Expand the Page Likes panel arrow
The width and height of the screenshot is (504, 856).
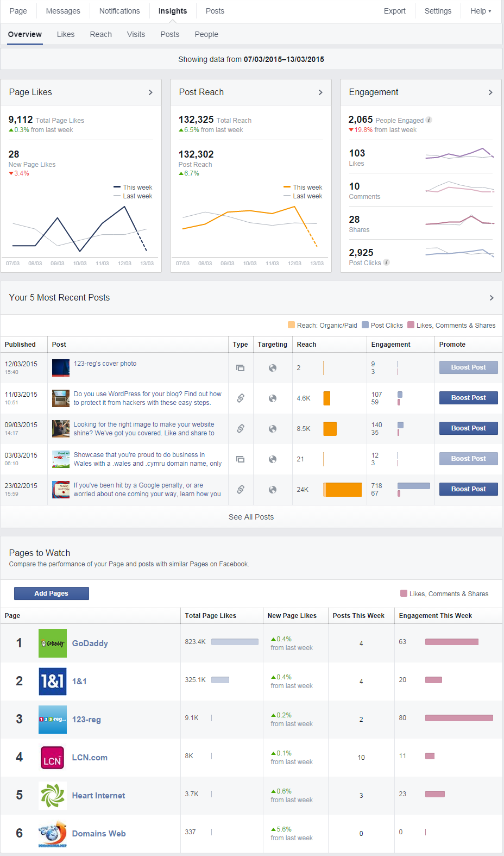(150, 92)
